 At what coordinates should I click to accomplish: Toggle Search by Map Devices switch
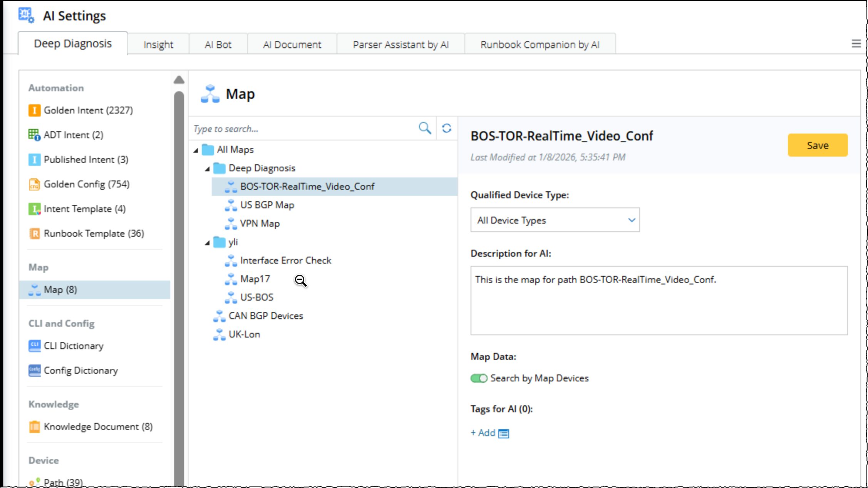479,378
